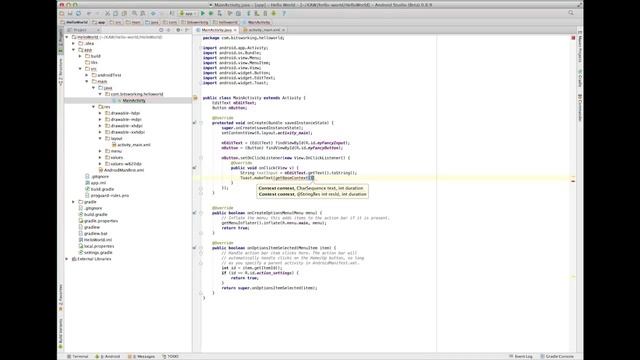The height and width of the screenshot is (360, 640).
Task: Select the app breadcrumb in navigation bar
Action: 99,22
